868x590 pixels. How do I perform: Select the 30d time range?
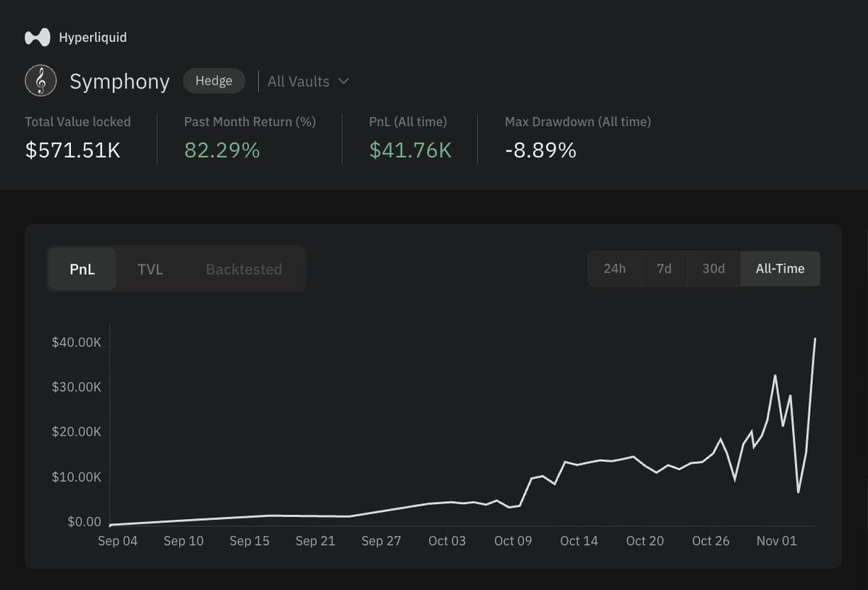tap(714, 268)
